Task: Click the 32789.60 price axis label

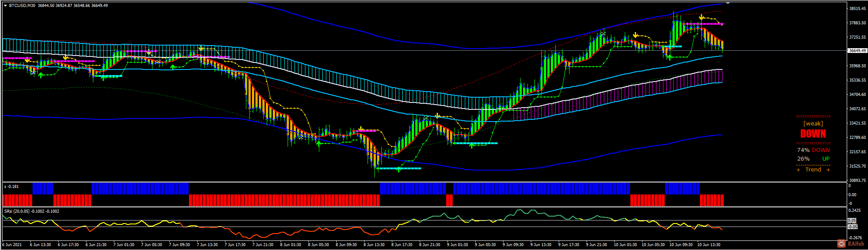Action: [x=857, y=138]
